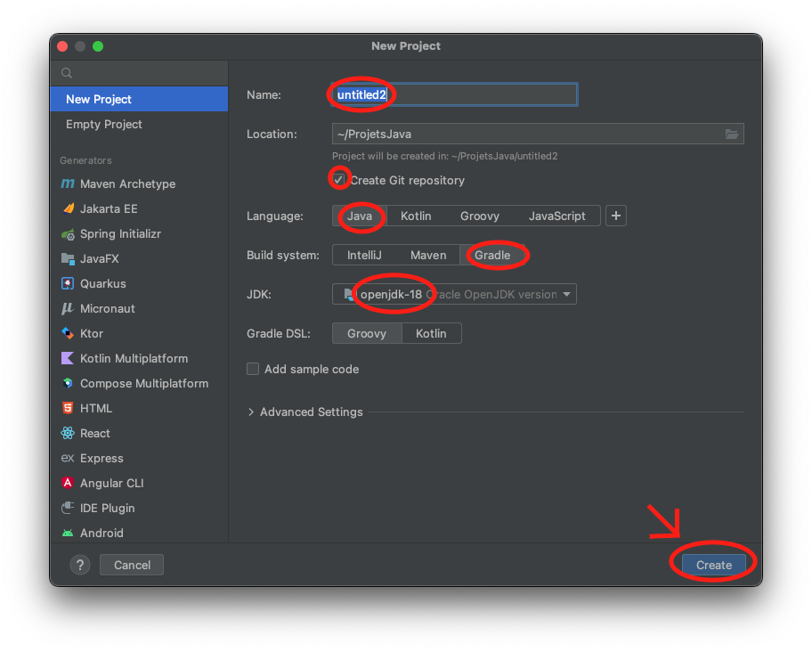The height and width of the screenshot is (652, 812).
Task: Select the Express generator label
Action: (x=101, y=459)
